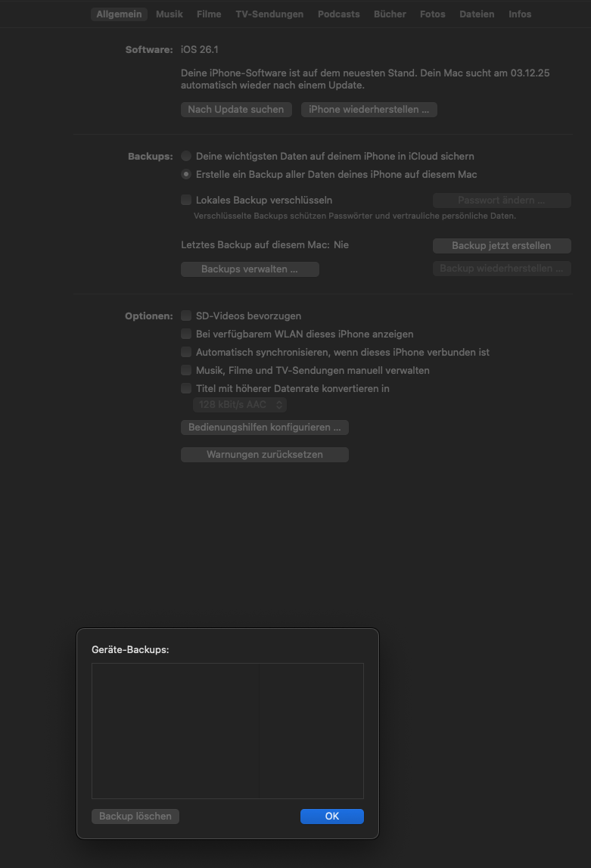Open the Filme tab

tap(209, 14)
